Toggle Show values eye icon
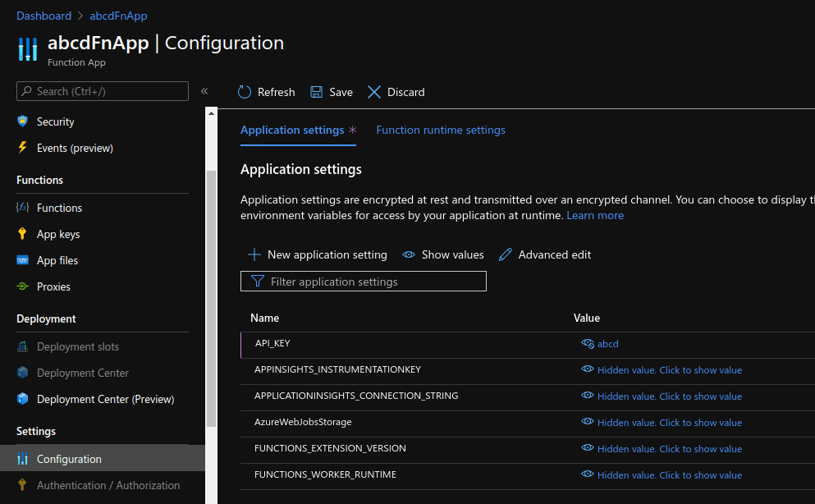This screenshot has height=504, width=815. tap(409, 254)
